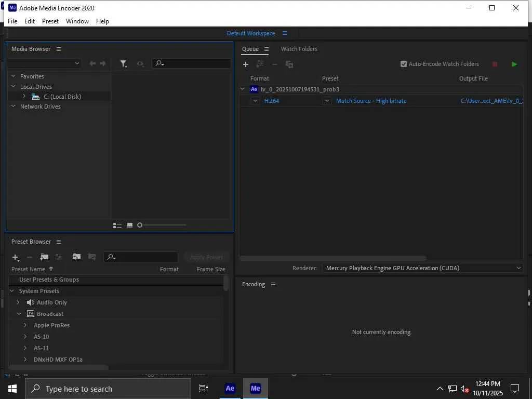Image resolution: width=532 pixels, height=399 pixels.
Task: Open the File menu
Action: [x=12, y=21]
